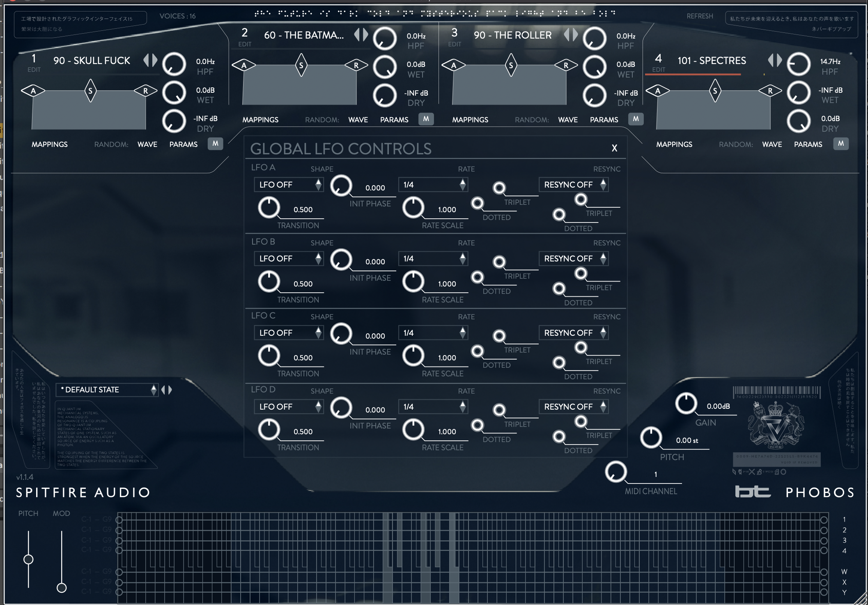Click the LFO C TRANSITION knob

pos(269,355)
